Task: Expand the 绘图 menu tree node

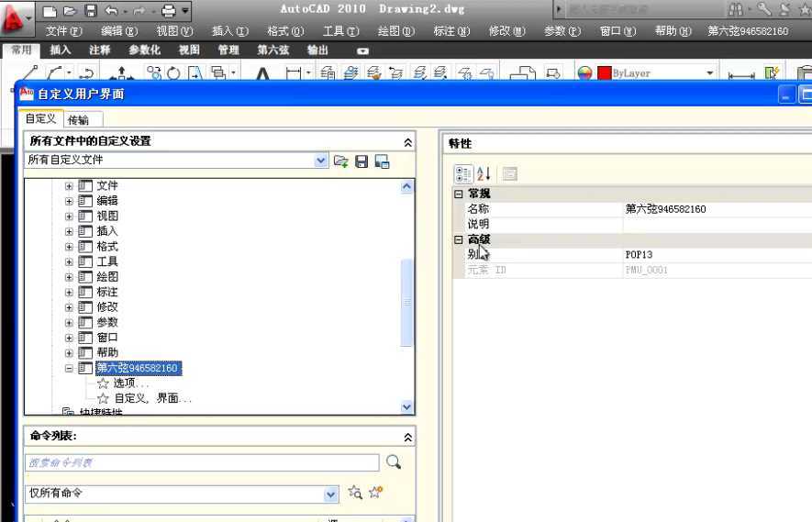Action: tap(69, 277)
